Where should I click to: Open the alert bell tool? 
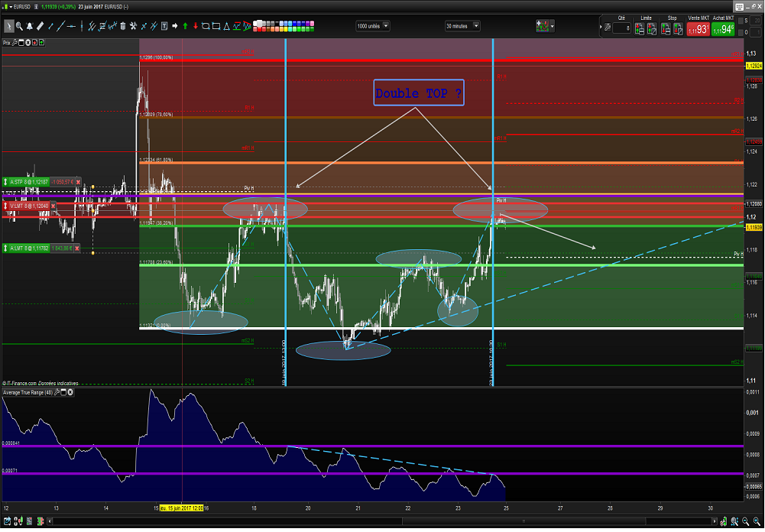coord(30,26)
